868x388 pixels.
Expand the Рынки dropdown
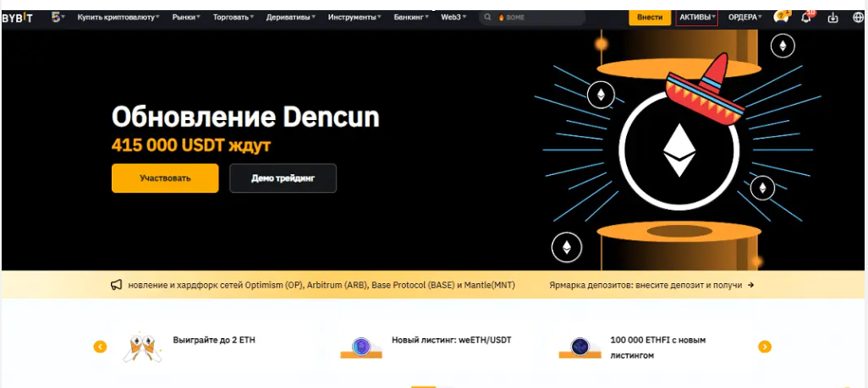(185, 18)
